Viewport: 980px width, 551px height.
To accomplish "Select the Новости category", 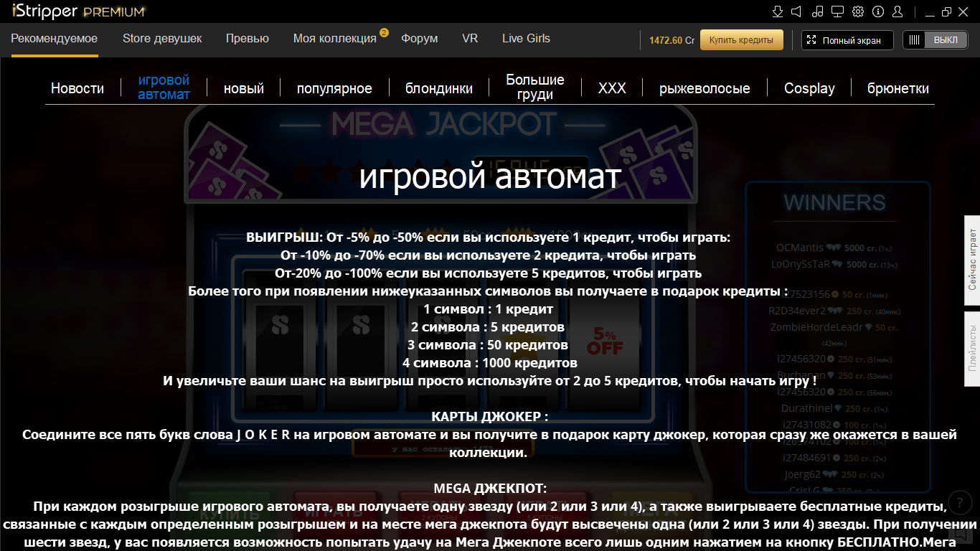I will tap(77, 88).
